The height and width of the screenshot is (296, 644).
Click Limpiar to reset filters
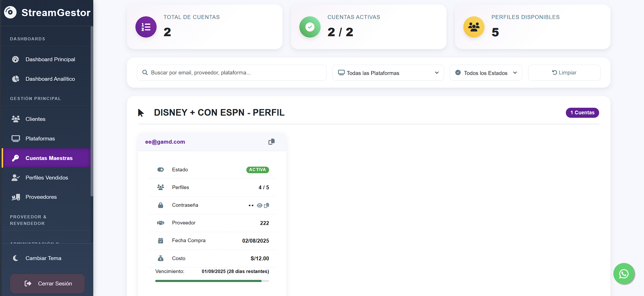point(564,73)
